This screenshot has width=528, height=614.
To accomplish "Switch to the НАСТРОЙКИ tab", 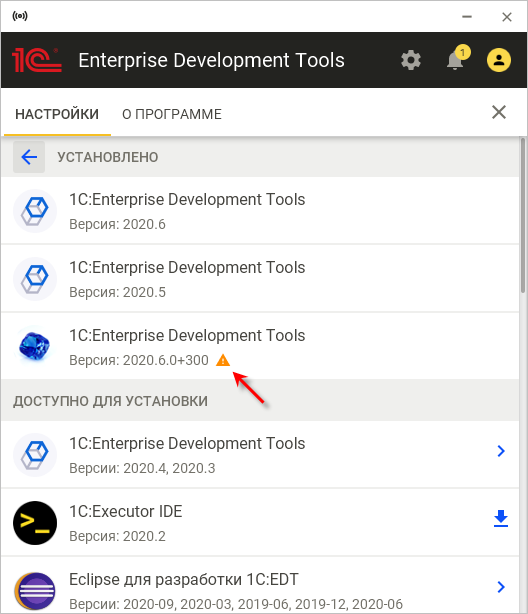I will coord(57,114).
